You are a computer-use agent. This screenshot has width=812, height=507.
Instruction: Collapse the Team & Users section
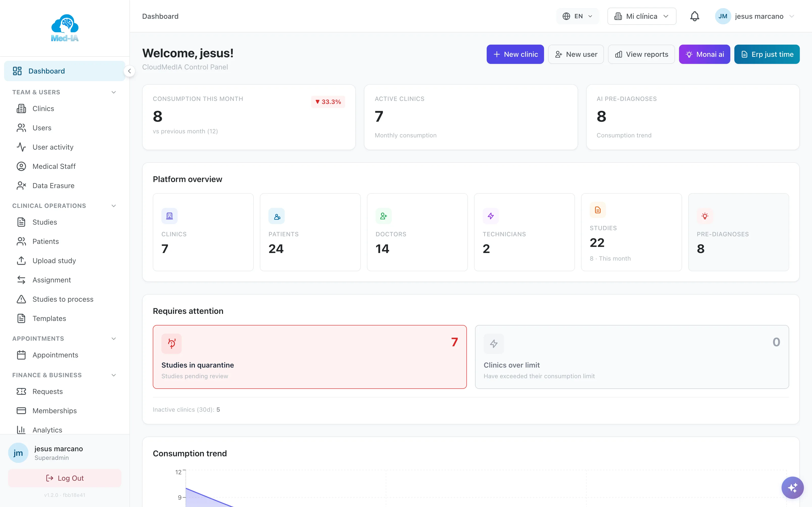tap(114, 92)
